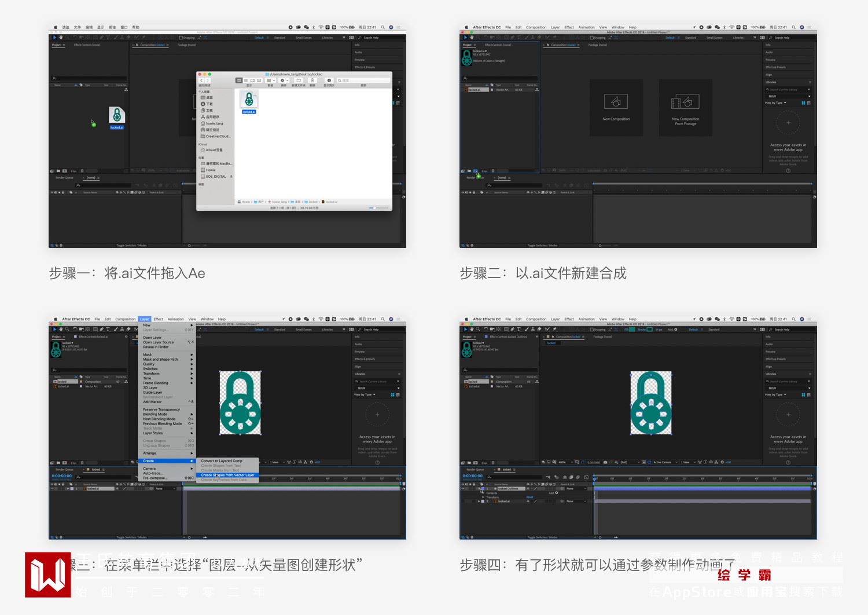
Task: Click the Finder info icon in step one
Action: pyautogui.click(x=329, y=80)
